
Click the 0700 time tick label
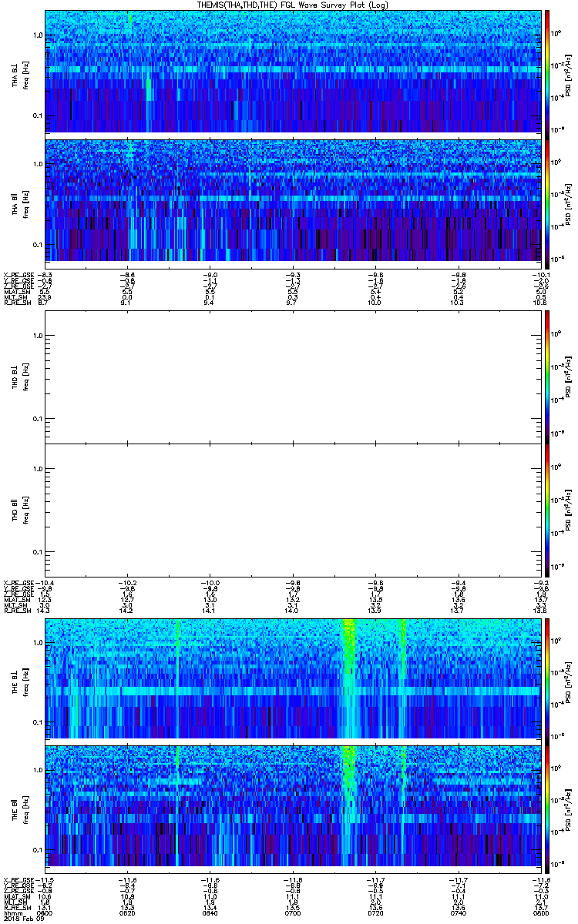tap(292, 912)
